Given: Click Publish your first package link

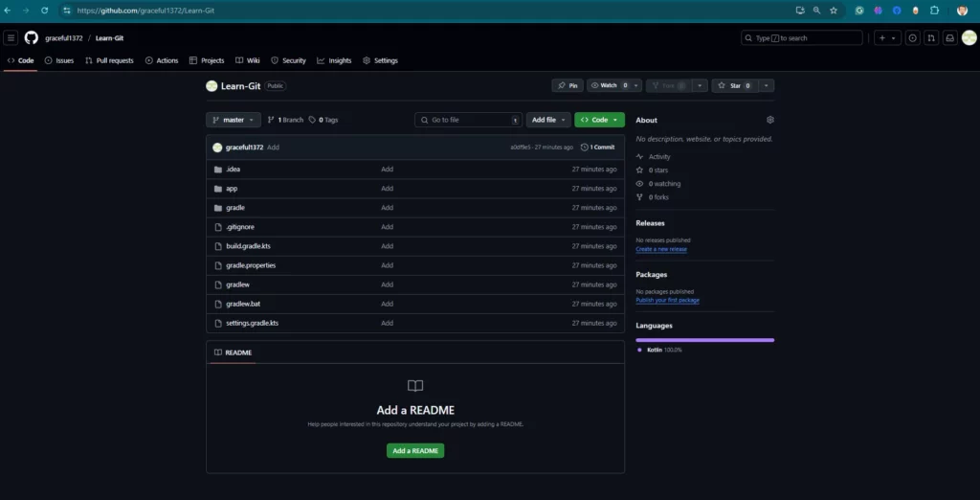Looking at the screenshot, I should coord(667,301).
